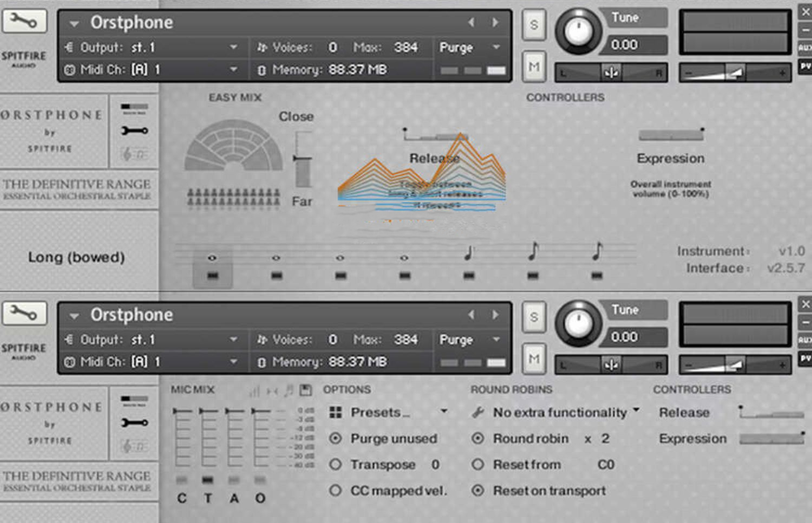The image size is (812, 523).
Task: Load previous preset arrow in upper instrument header
Action: (471, 22)
